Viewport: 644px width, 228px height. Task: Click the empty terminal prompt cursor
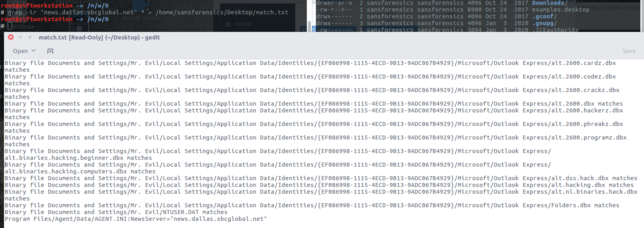pyautogui.click(x=10, y=26)
